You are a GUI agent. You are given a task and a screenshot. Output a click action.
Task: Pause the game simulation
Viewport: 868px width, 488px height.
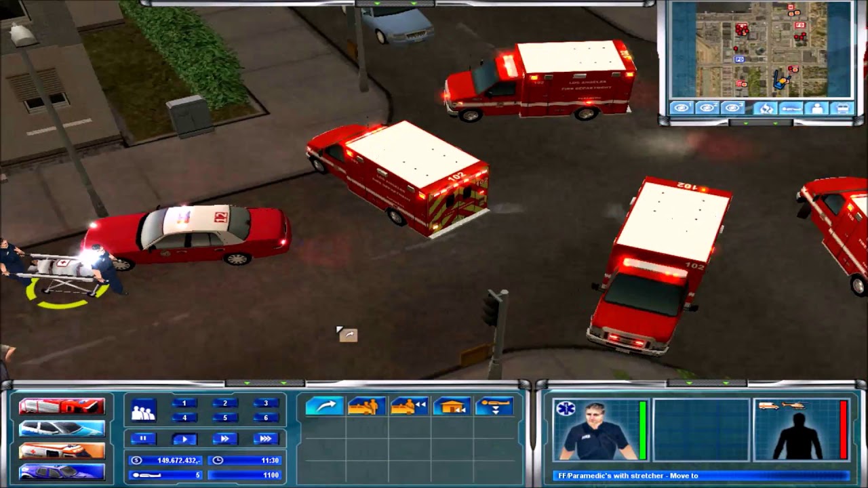click(143, 439)
